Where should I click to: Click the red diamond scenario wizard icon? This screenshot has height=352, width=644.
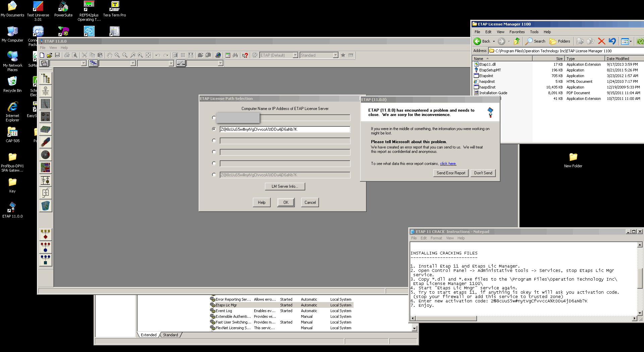[x=46, y=234]
